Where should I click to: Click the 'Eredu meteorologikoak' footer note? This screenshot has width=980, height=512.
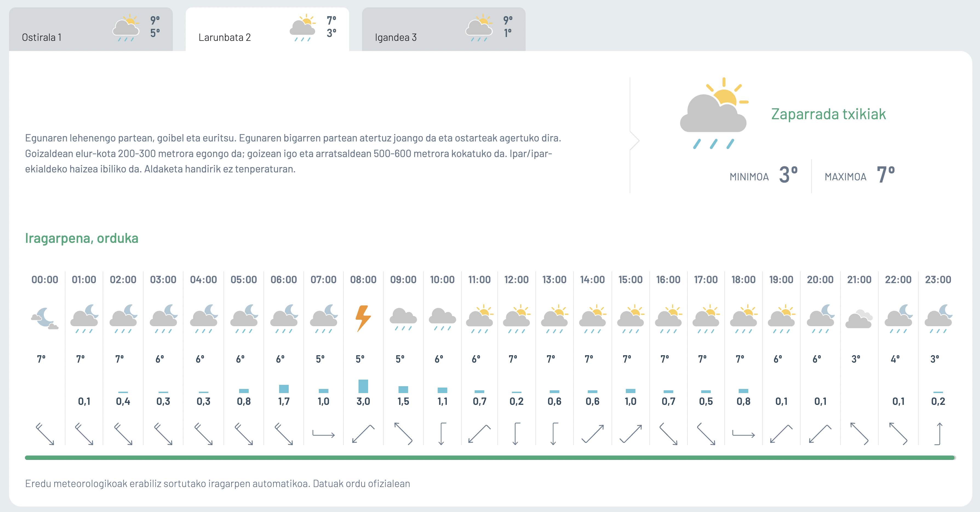(x=217, y=483)
